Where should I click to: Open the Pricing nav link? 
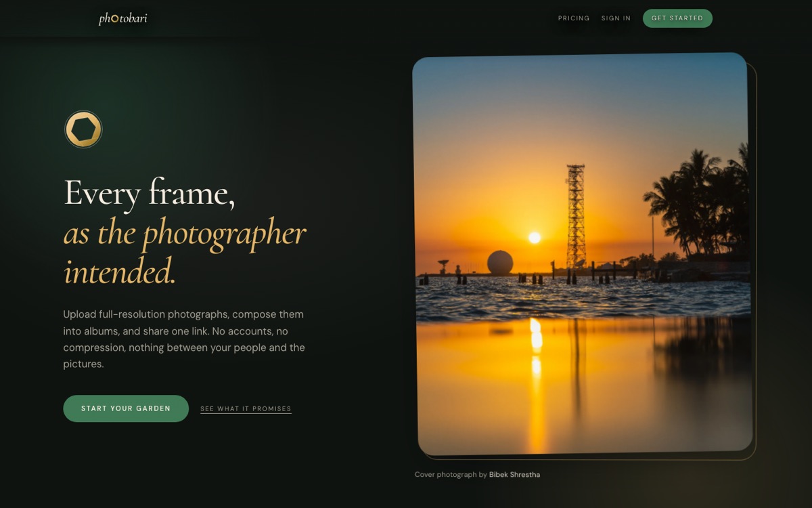pos(574,18)
